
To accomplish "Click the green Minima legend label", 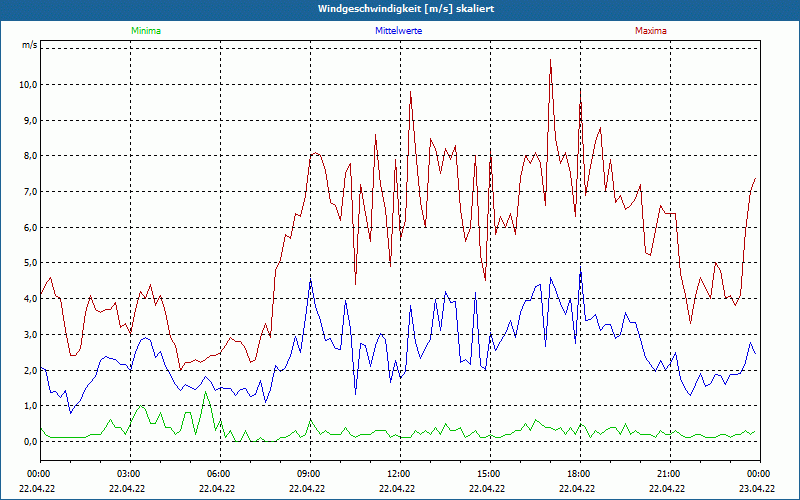I will [x=146, y=31].
